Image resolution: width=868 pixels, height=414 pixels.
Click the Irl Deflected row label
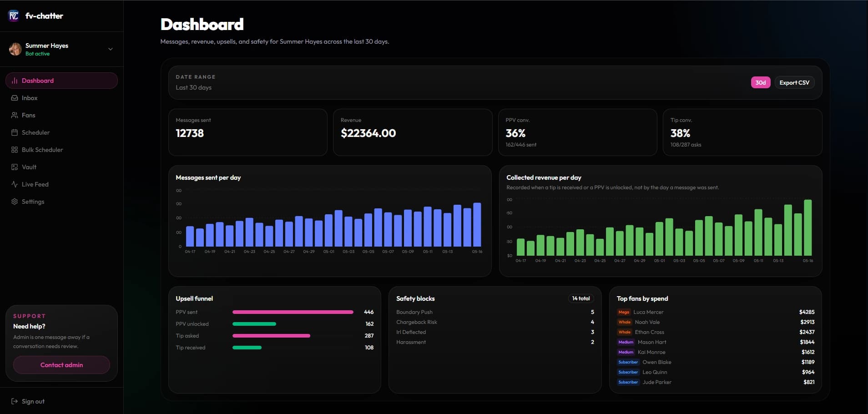[411, 332]
